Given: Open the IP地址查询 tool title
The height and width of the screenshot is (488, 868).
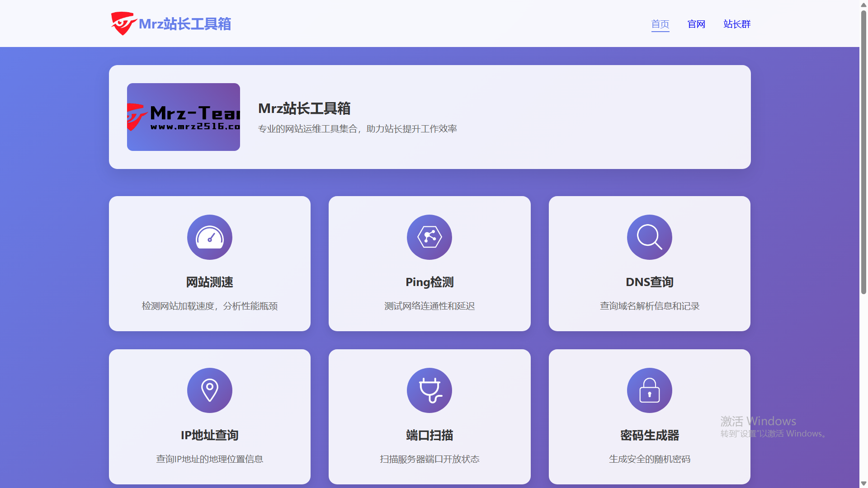Looking at the screenshot, I should click(x=210, y=436).
